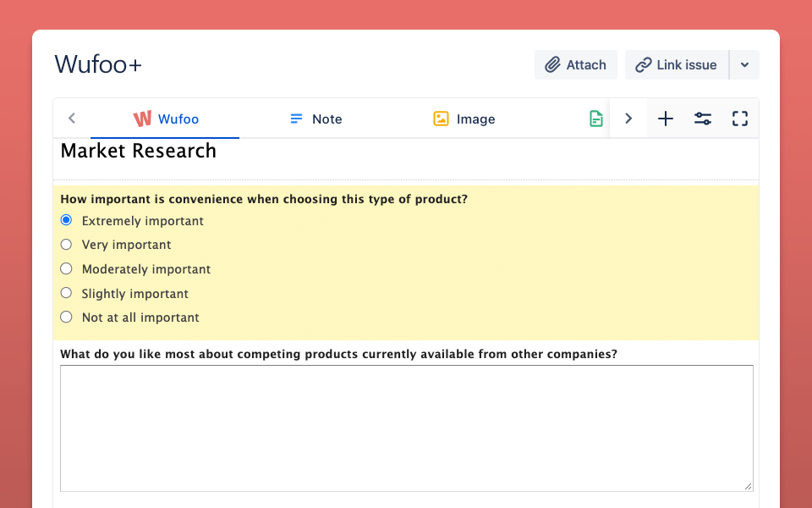
Task: Click the Wufoo+ heading
Action: 98,65
